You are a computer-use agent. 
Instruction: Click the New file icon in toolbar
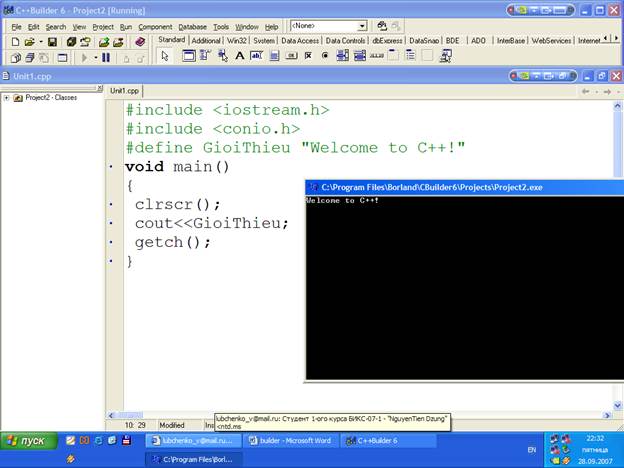coord(15,42)
